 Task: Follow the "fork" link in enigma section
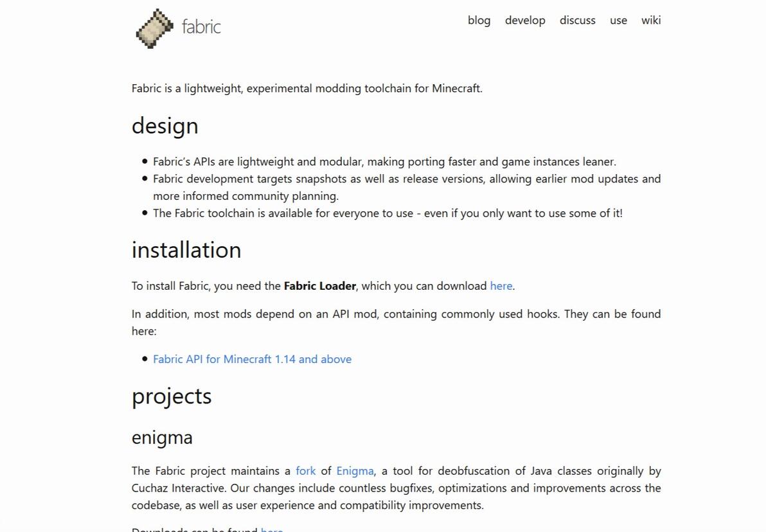[x=305, y=471]
